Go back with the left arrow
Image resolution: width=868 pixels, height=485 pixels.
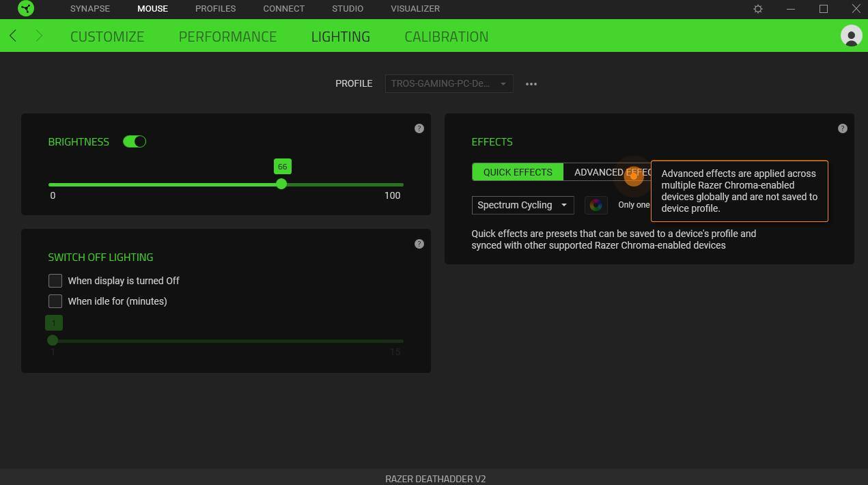[13, 36]
